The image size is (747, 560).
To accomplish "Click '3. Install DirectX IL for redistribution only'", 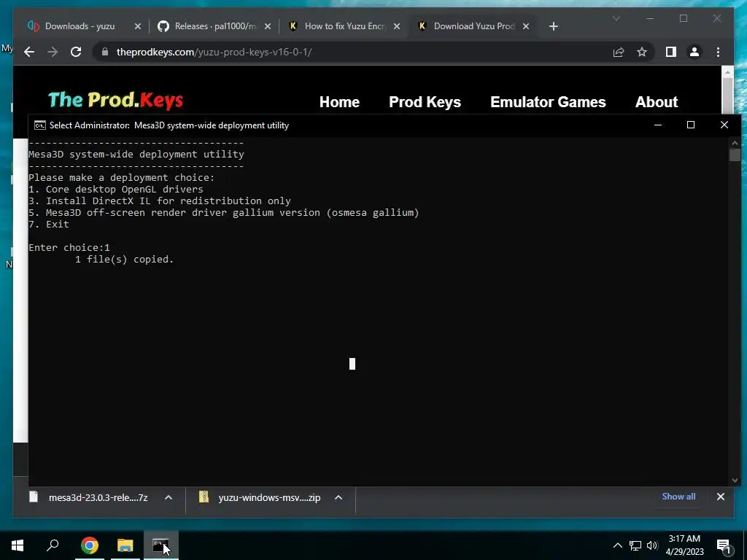I will coord(160,201).
